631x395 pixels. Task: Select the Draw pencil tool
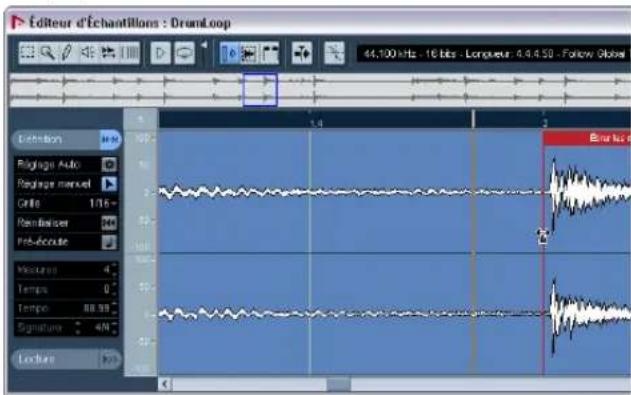click(x=67, y=53)
